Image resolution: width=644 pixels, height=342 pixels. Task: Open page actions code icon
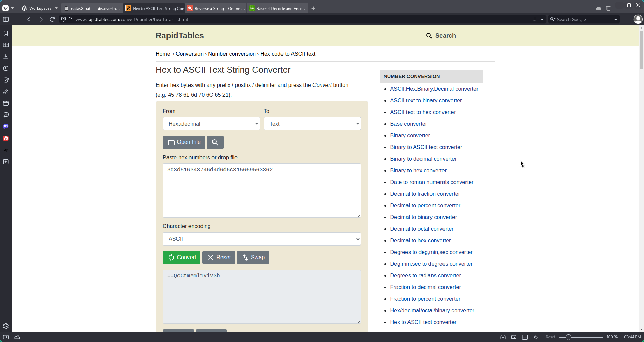[x=536, y=337]
